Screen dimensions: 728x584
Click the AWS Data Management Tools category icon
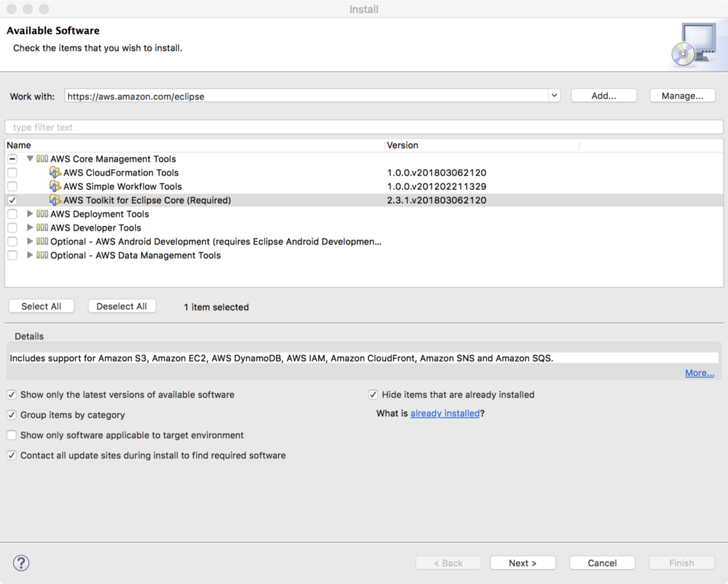(x=42, y=255)
